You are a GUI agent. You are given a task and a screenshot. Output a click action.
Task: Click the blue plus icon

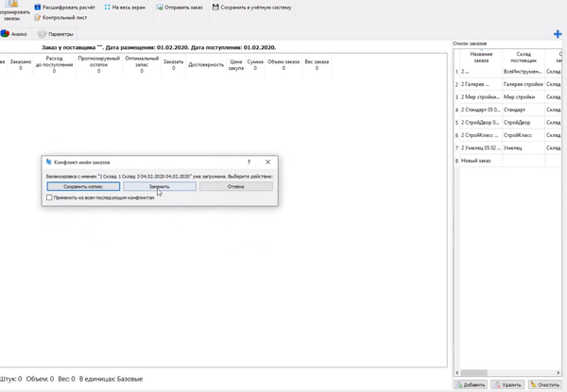click(x=558, y=34)
